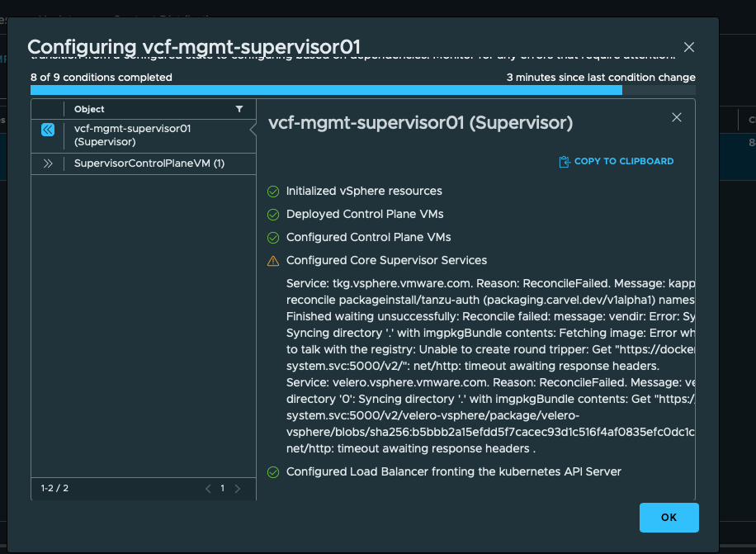Click '3 minutes since last condition change' text
756x554 pixels.
click(601, 77)
